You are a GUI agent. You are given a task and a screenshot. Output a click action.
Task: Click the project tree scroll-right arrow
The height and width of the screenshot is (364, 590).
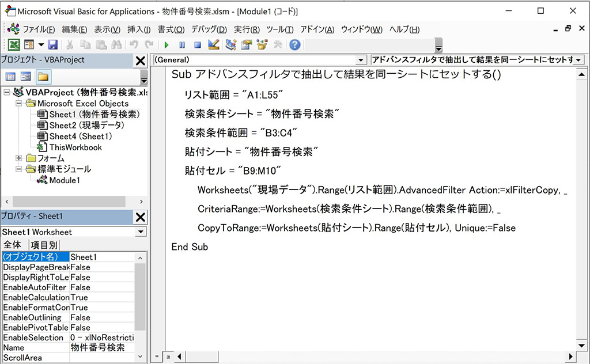141,202
